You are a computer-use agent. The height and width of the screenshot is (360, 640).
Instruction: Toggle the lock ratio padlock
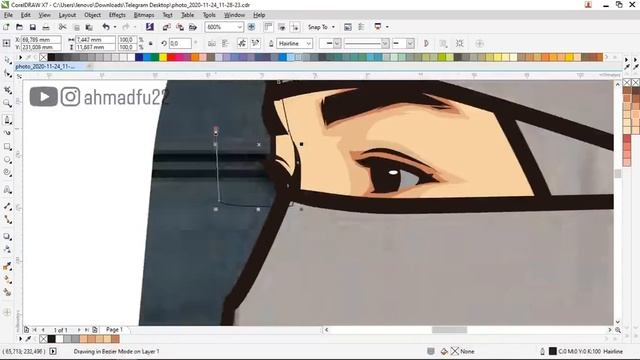[x=151, y=43]
